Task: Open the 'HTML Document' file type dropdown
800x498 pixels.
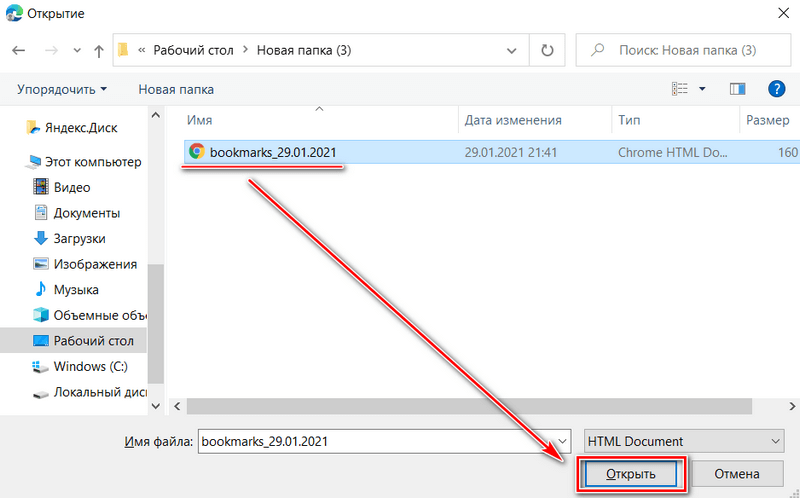Action: coord(684,441)
